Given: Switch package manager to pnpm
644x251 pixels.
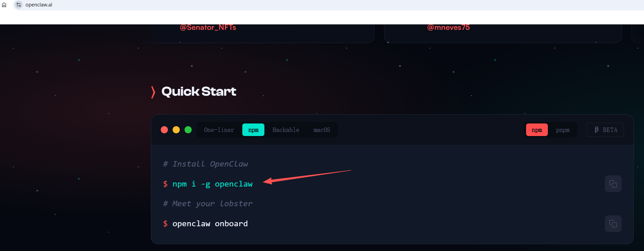Looking at the screenshot, I should pyautogui.click(x=563, y=130).
